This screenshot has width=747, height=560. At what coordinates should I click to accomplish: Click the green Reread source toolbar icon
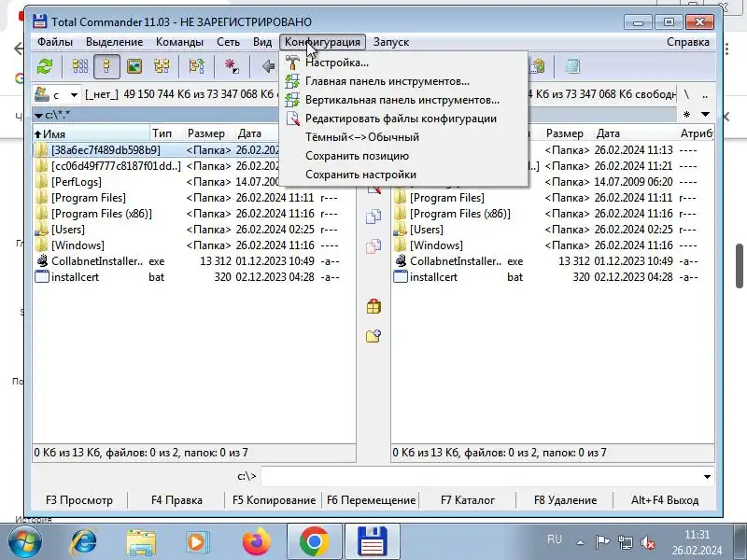[x=45, y=66]
